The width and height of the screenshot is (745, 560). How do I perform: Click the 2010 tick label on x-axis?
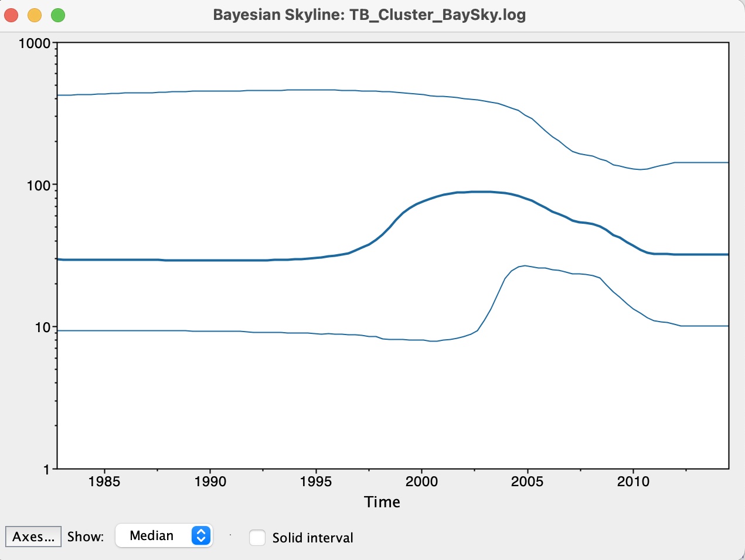(x=633, y=482)
